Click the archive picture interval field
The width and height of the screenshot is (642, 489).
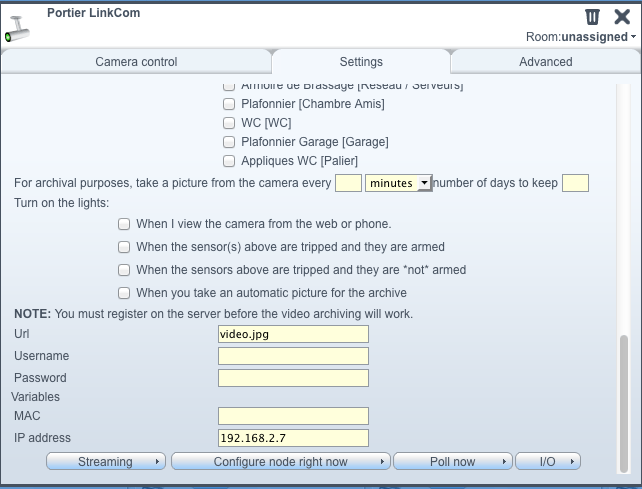point(348,183)
